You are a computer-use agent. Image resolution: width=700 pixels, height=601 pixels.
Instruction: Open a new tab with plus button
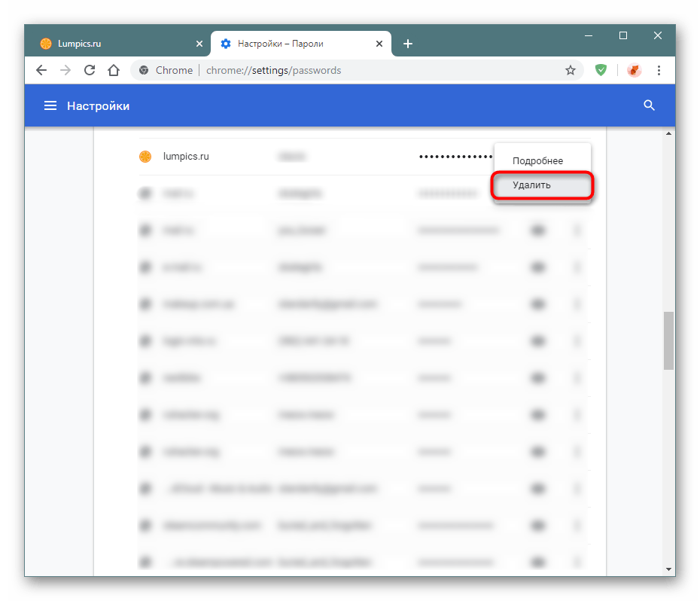pyautogui.click(x=408, y=44)
